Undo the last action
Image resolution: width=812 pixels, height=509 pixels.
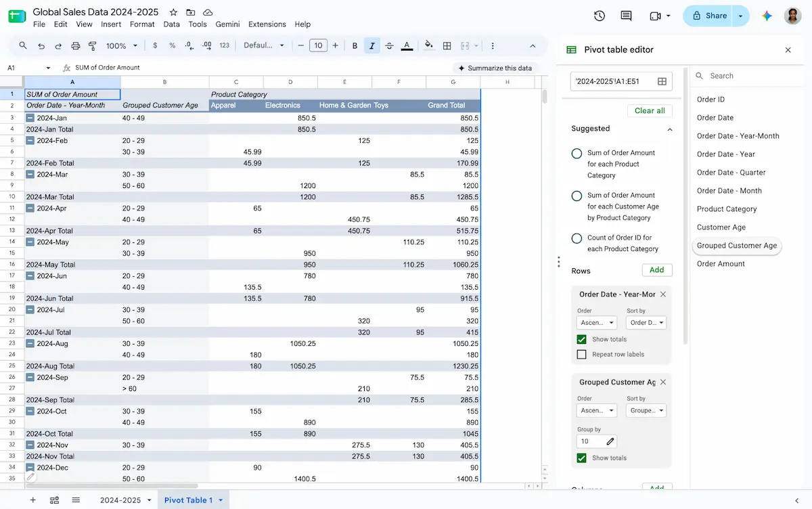pos(41,45)
